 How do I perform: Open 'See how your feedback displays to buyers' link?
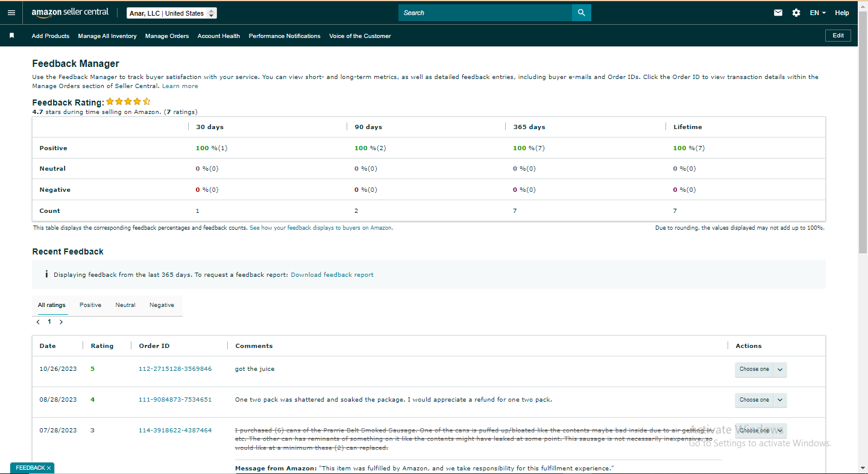[321, 228]
